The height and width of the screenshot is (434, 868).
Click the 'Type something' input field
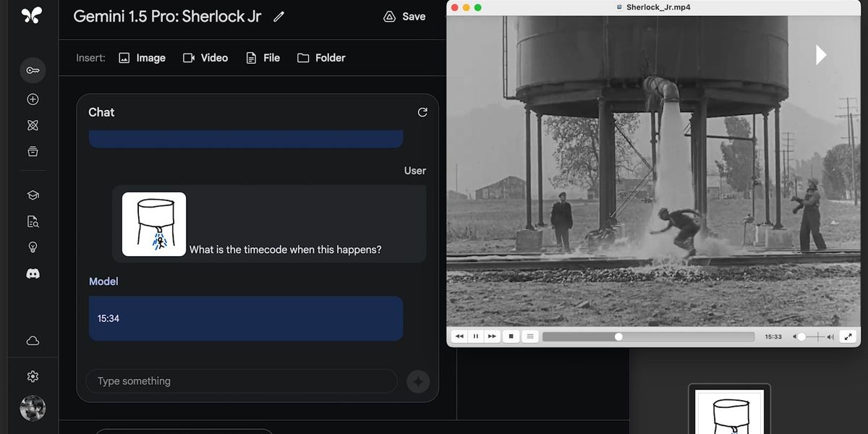coord(242,381)
